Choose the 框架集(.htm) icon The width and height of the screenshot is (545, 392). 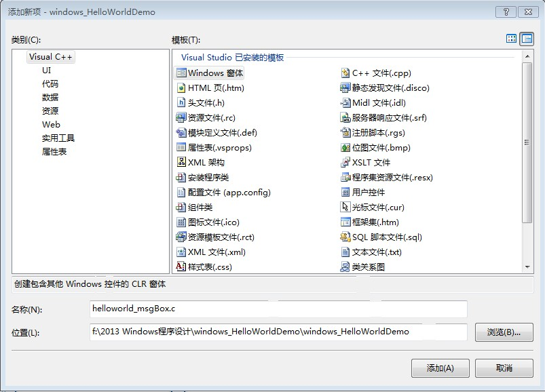[x=345, y=222]
